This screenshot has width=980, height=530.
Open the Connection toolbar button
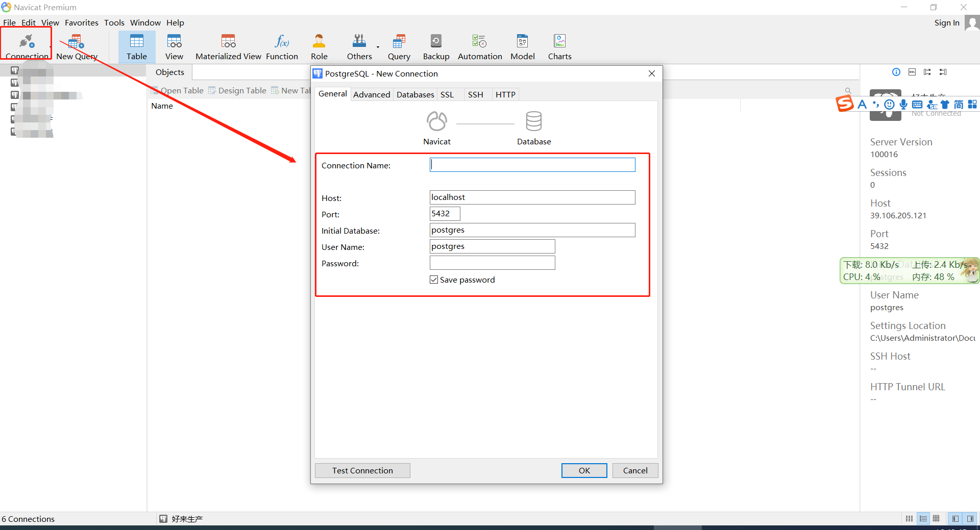point(27,46)
